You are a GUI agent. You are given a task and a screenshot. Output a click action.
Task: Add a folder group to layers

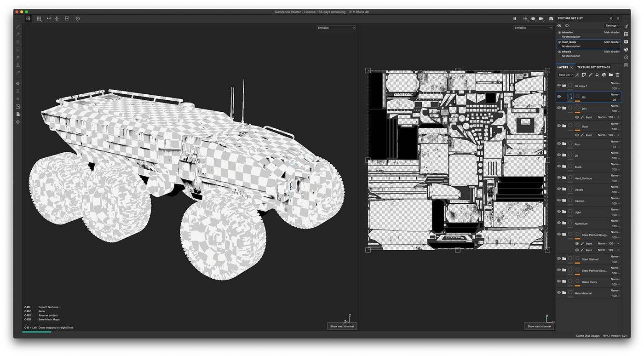pyautogui.click(x=610, y=75)
